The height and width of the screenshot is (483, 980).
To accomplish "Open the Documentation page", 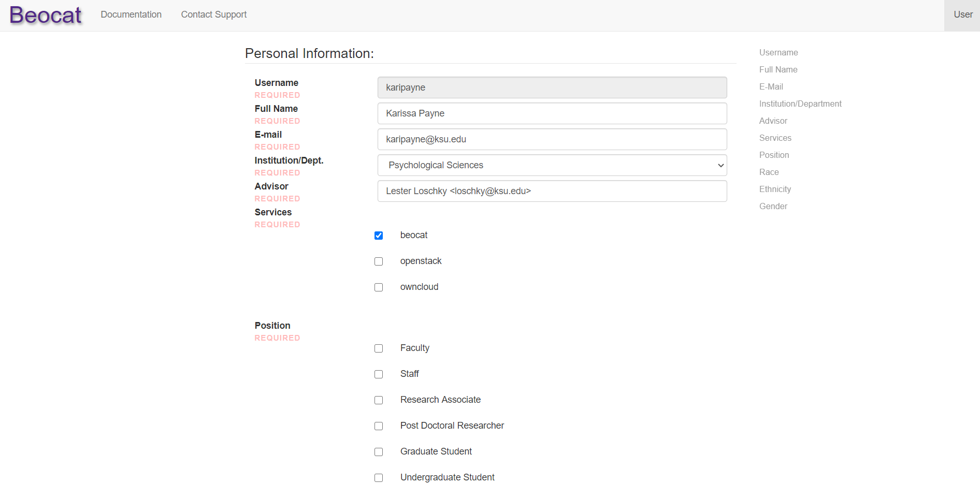I will pos(131,14).
